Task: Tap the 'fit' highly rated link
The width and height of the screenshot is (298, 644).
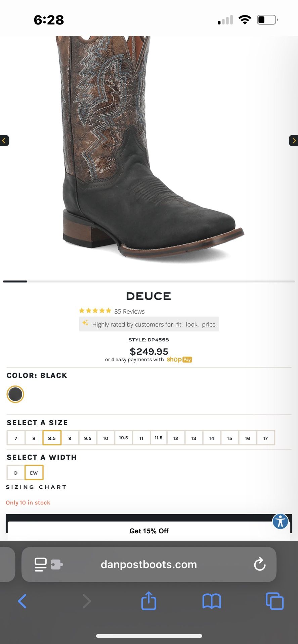Action: (x=178, y=324)
